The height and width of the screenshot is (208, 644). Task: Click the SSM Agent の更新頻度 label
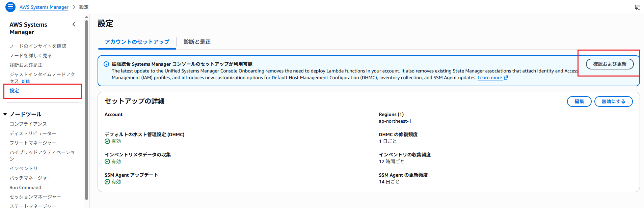tap(403, 175)
